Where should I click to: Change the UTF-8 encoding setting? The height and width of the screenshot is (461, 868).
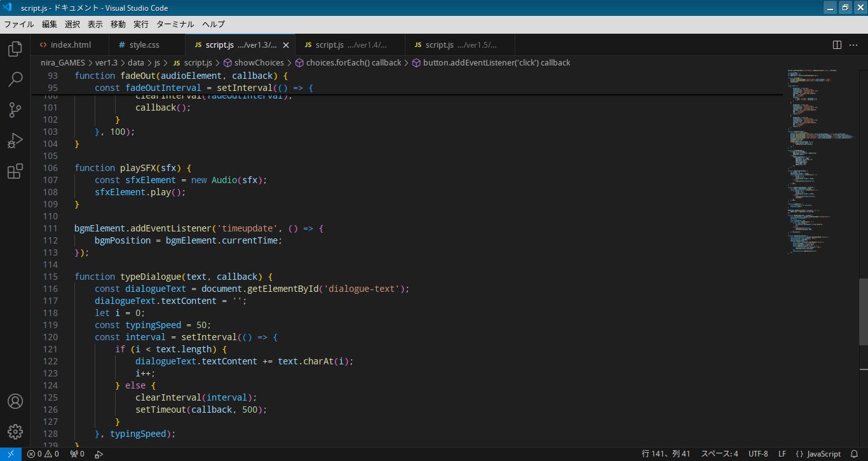(x=757, y=454)
